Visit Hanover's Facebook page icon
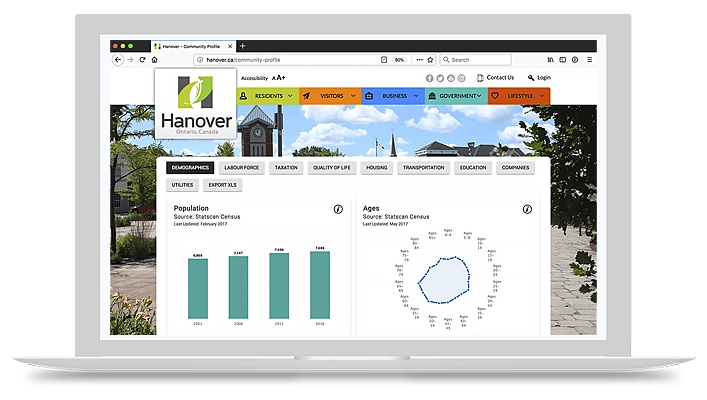The height and width of the screenshot is (400, 707). click(x=429, y=78)
